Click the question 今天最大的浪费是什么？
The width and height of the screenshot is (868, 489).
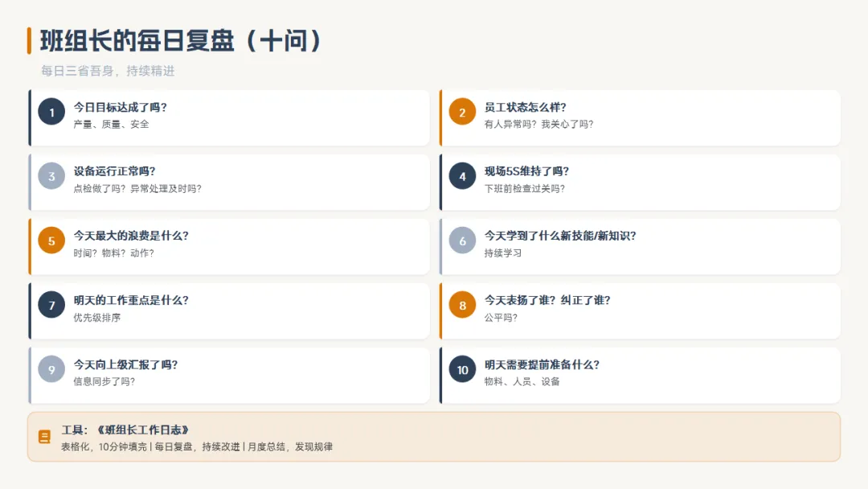[x=131, y=236]
